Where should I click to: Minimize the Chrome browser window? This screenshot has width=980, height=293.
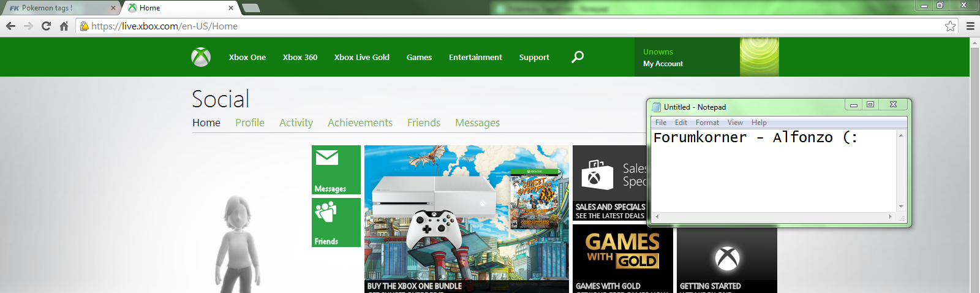pyautogui.click(x=924, y=6)
